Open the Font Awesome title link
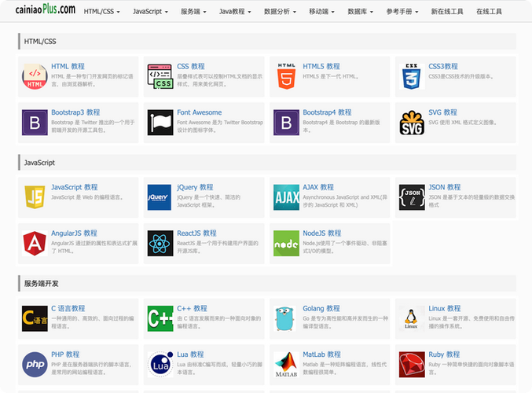The width and height of the screenshot is (532, 393). 200,112
